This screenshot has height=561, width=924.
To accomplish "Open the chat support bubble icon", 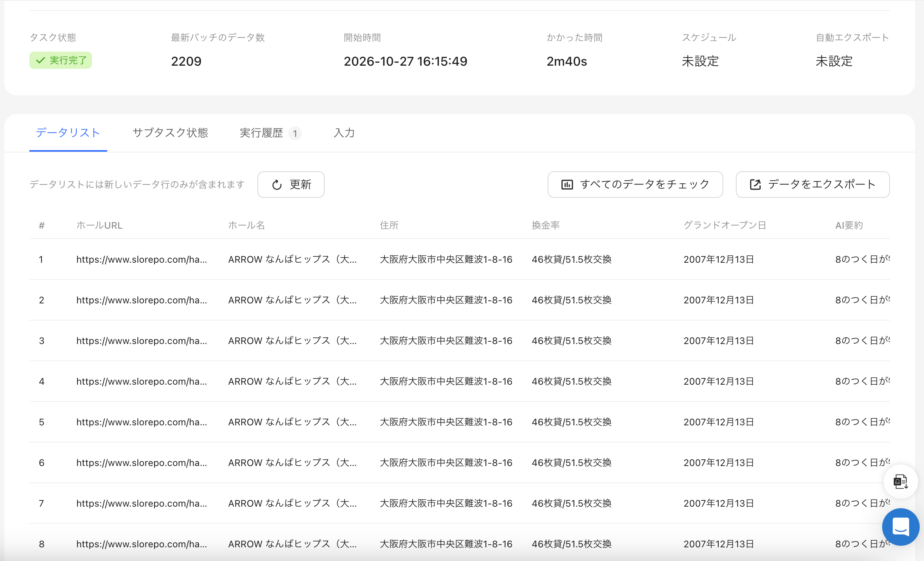I will (x=901, y=527).
